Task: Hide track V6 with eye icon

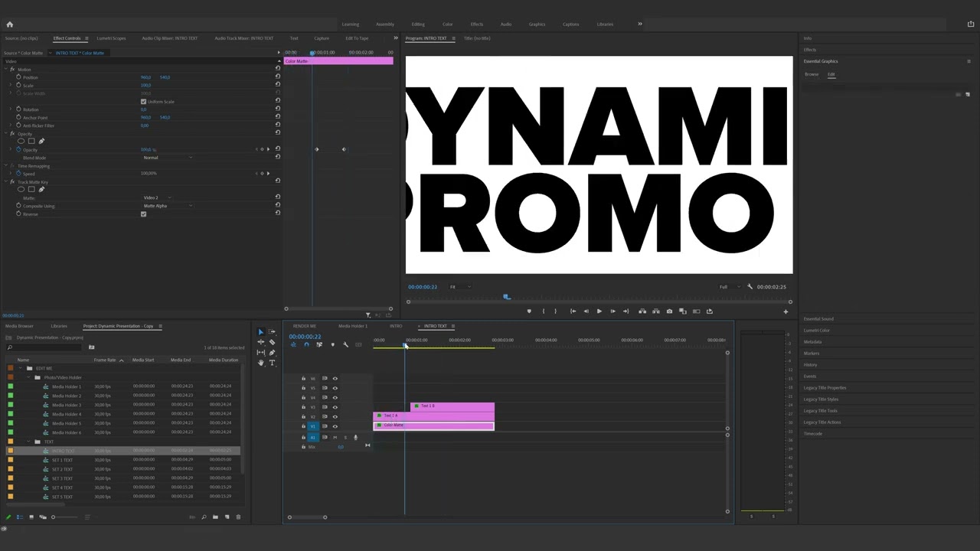Action: 335,379
